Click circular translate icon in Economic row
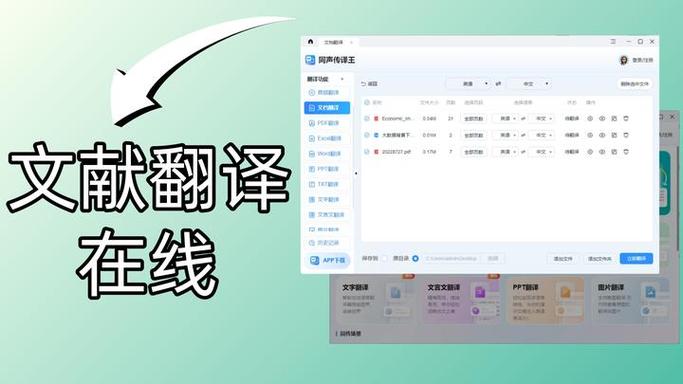The width and height of the screenshot is (683, 384). 590,118
